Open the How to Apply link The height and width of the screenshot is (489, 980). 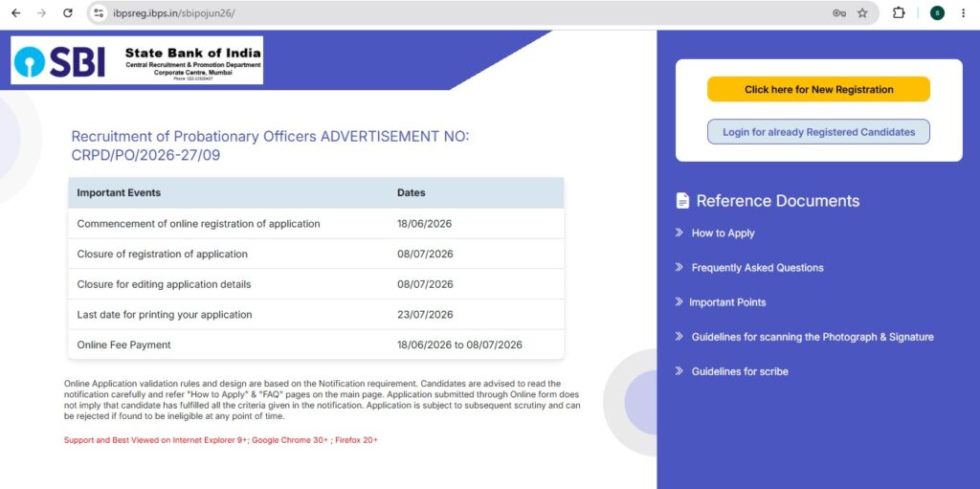(x=724, y=233)
